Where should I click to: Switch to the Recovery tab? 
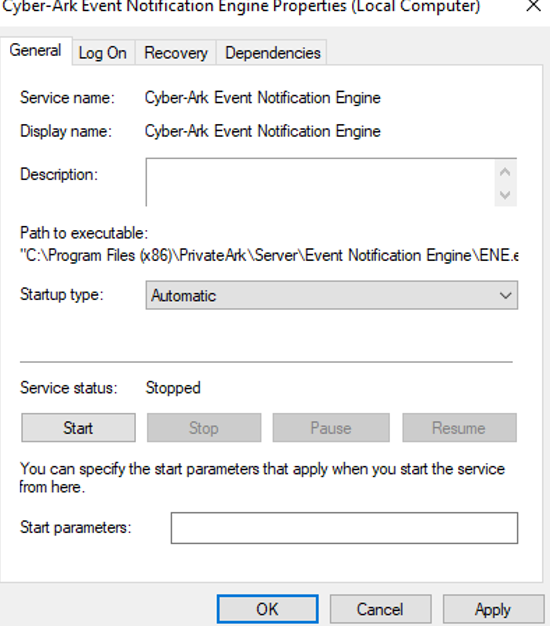176,53
